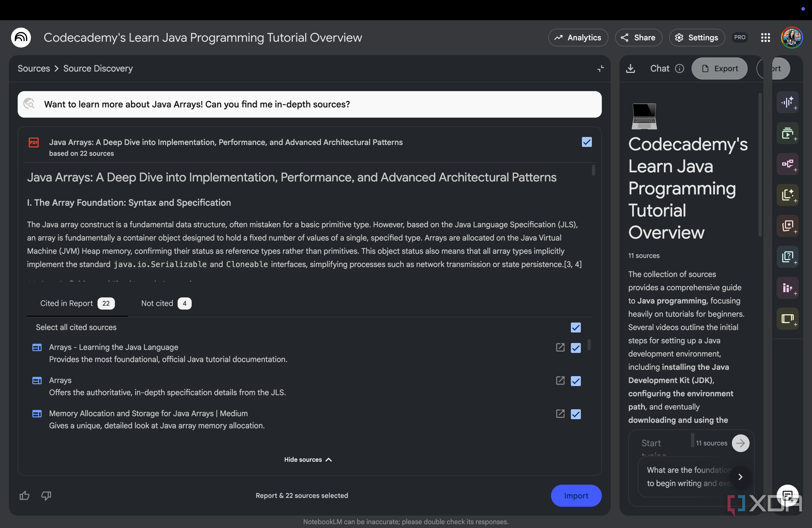812x528 pixels.
Task: Click 'based on 22 sources' text
Action: click(x=81, y=154)
